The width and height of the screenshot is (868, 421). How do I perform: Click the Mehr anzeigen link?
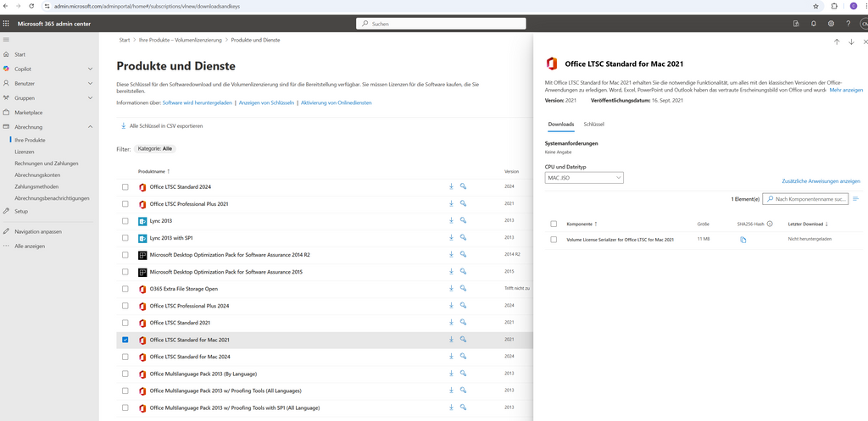[846, 90]
